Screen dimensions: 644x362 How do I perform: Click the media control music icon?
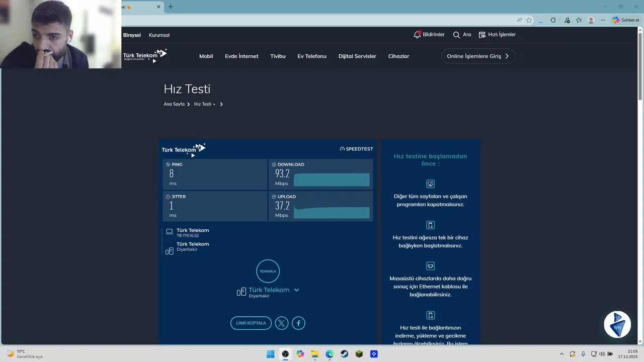coord(567,20)
